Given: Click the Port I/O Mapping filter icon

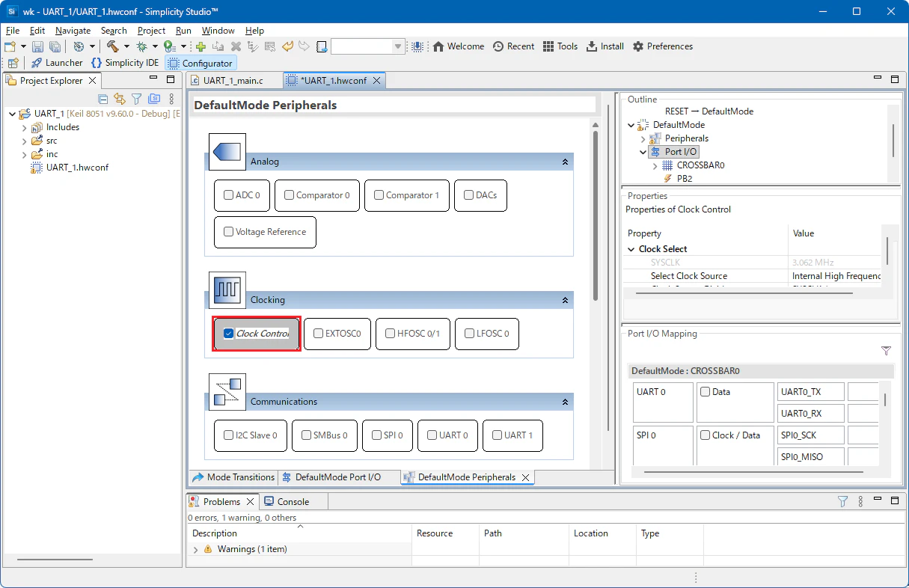Looking at the screenshot, I should (886, 351).
